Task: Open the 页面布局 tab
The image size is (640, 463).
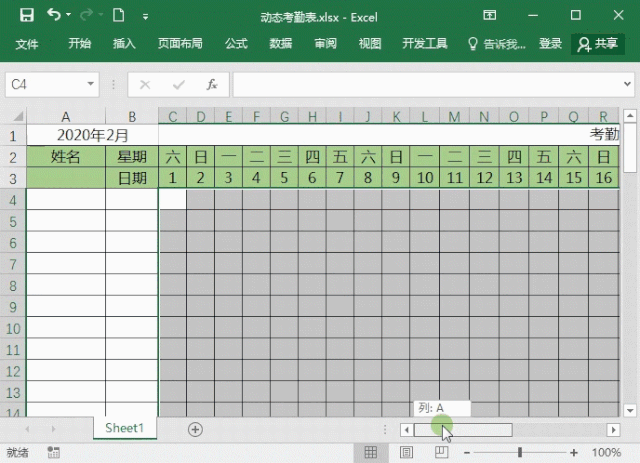Action: pyautogui.click(x=180, y=43)
